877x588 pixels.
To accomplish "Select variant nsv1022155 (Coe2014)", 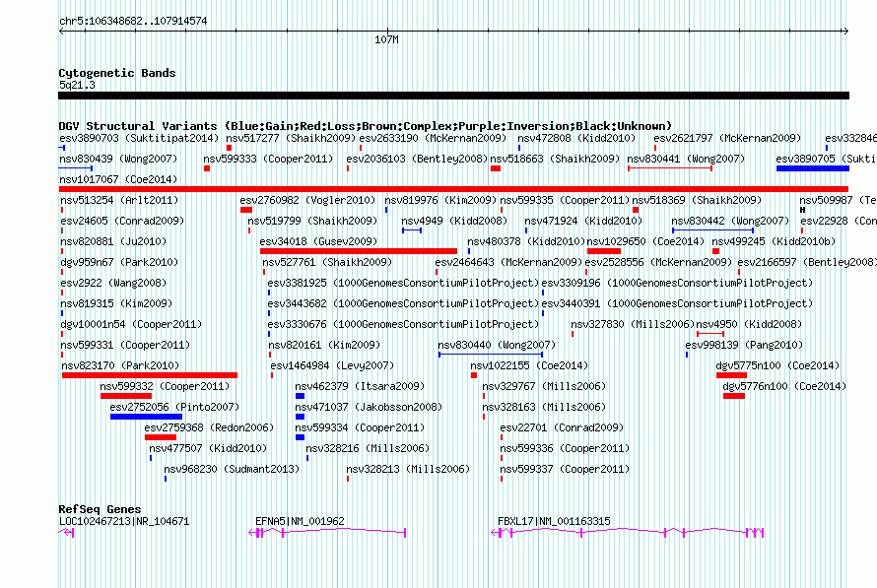I will [x=529, y=365].
